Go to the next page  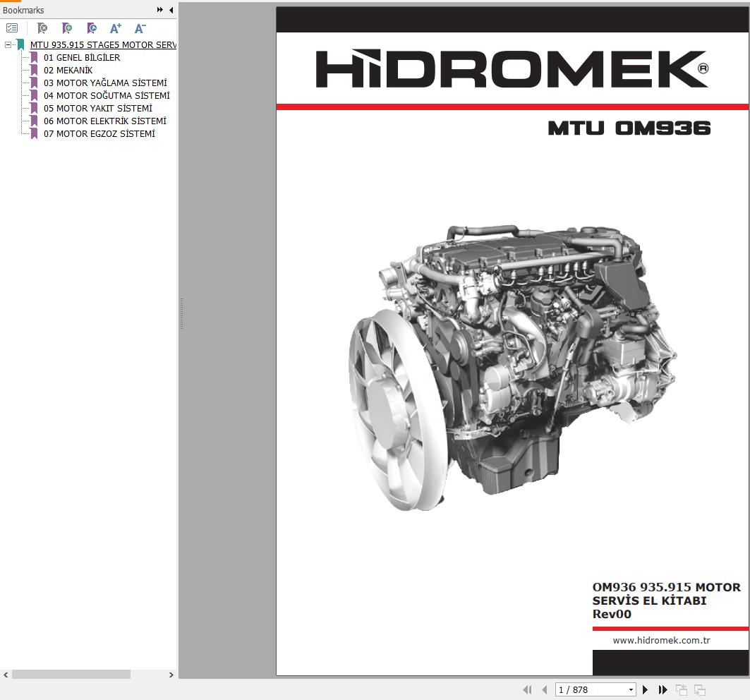point(646,689)
